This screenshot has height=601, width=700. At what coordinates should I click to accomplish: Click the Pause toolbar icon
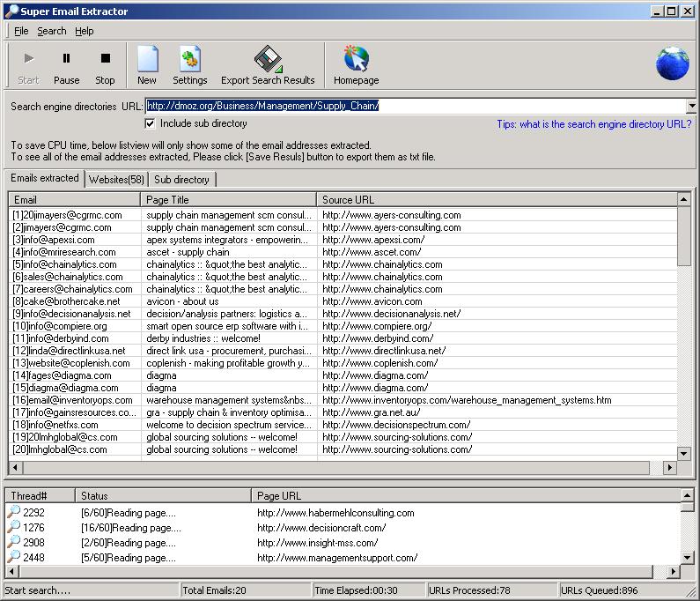click(66, 59)
